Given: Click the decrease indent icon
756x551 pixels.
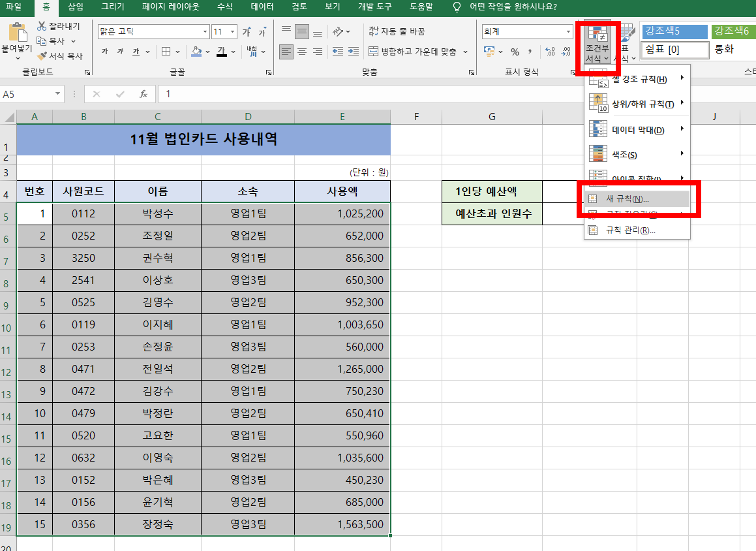Looking at the screenshot, I should coord(338,51).
